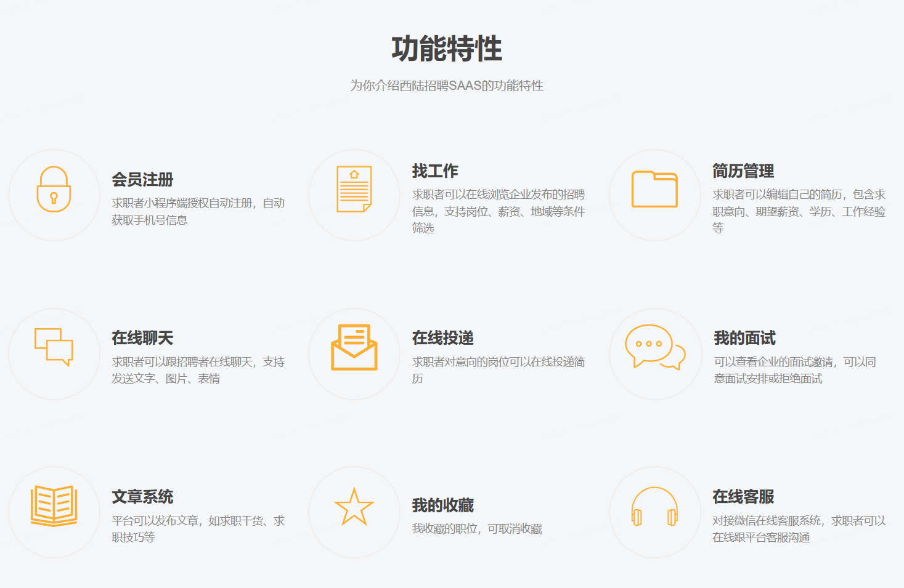Screen dimensions: 904x588
Task: Select the 会员注册 heading
Action: (x=142, y=180)
